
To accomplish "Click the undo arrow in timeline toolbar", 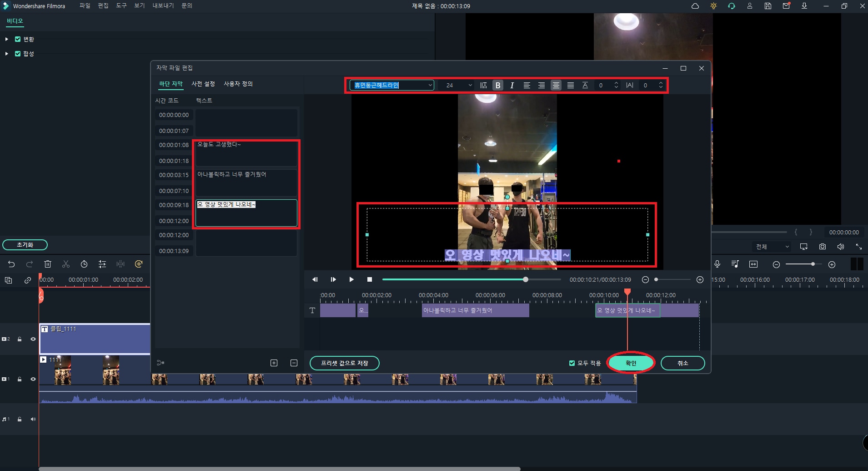I will pos(11,264).
